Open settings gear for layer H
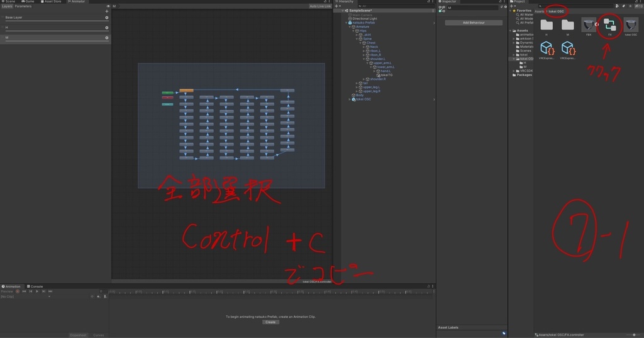Screen dimensions: 644x338 (x=107, y=28)
